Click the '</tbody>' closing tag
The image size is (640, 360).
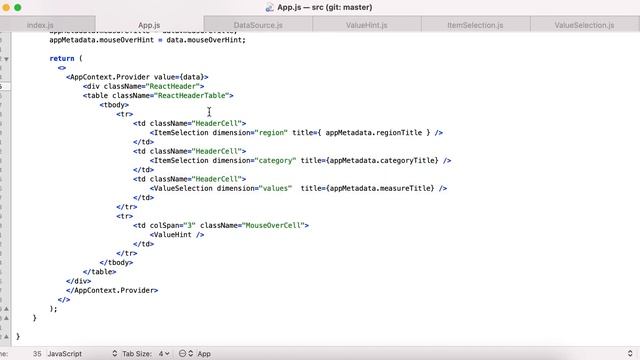tap(116, 262)
